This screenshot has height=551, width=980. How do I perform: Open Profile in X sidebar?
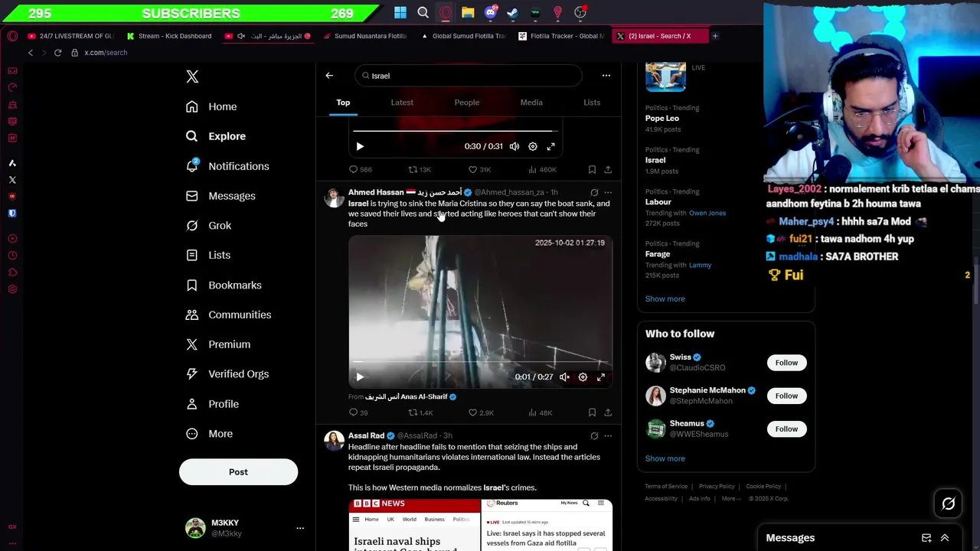point(213,404)
